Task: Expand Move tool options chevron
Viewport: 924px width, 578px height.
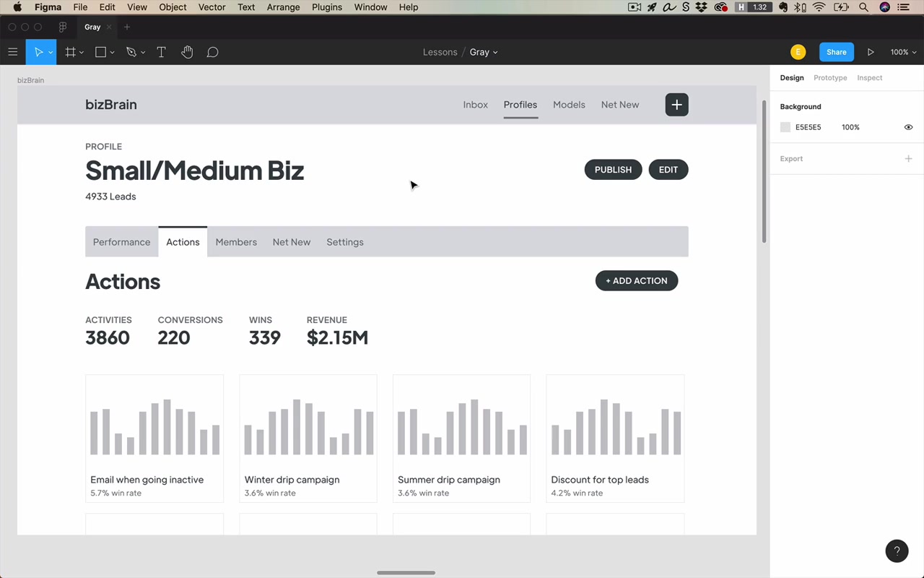Action: coord(50,53)
